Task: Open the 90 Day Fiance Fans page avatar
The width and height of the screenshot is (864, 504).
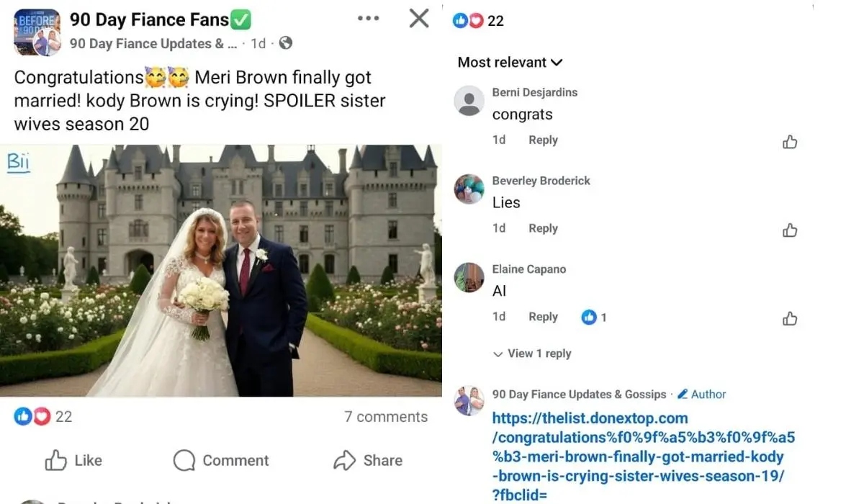Action: [x=37, y=32]
